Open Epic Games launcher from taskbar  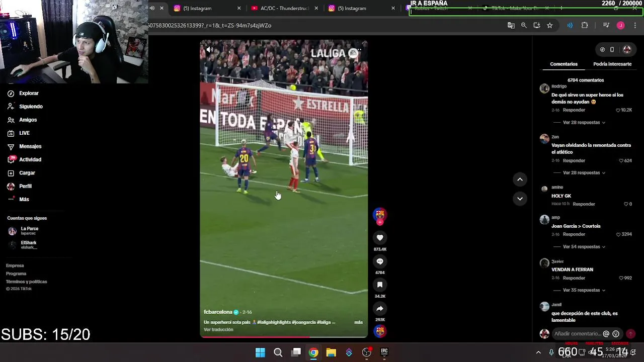(384, 352)
